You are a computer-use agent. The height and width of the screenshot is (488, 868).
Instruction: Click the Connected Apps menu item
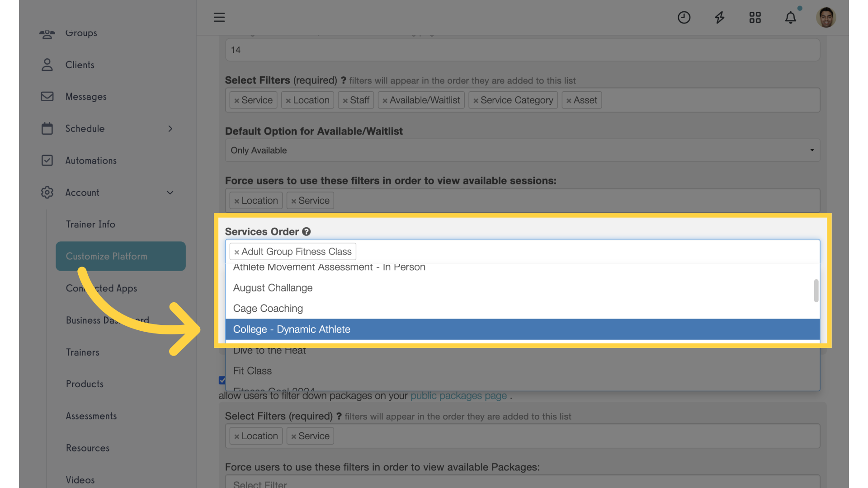coord(101,288)
